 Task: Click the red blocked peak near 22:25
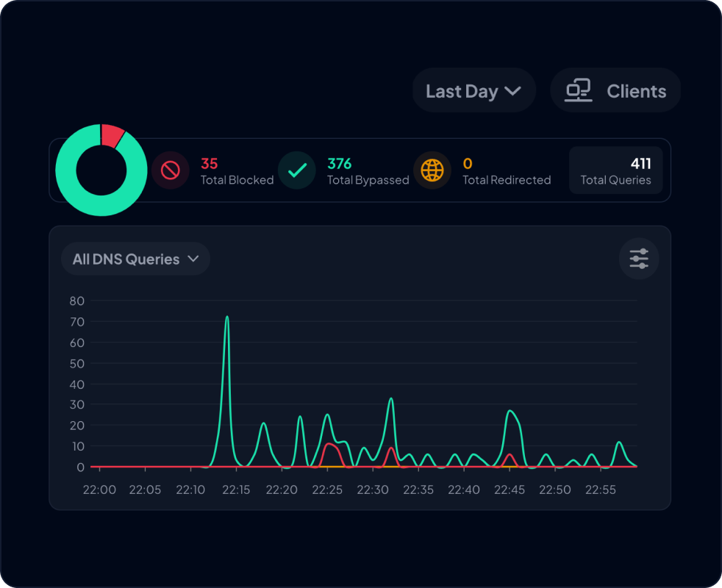tap(329, 445)
